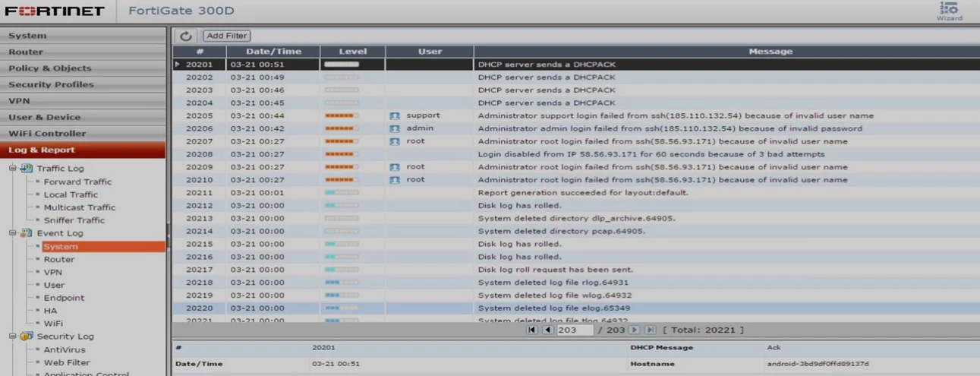Go to the first log page

tap(532, 330)
